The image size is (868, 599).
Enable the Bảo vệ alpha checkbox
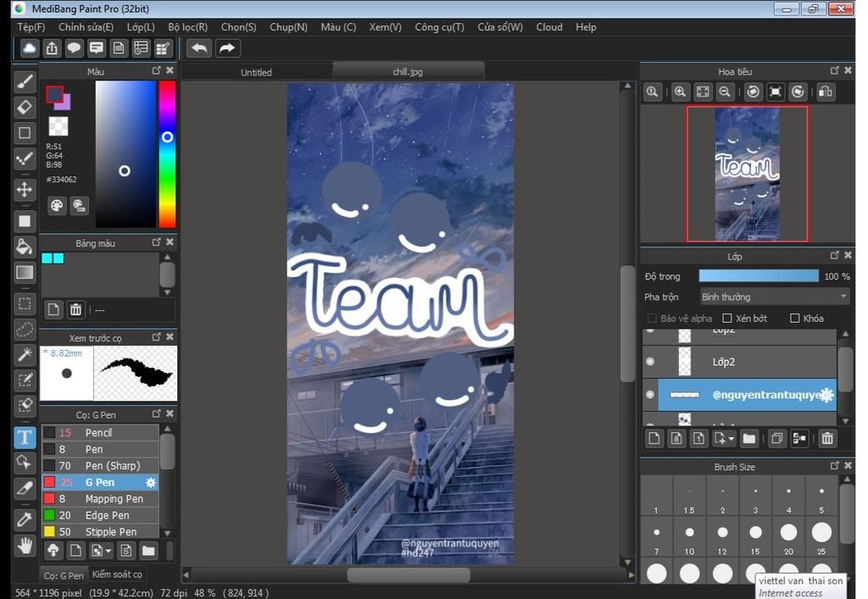(652, 318)
